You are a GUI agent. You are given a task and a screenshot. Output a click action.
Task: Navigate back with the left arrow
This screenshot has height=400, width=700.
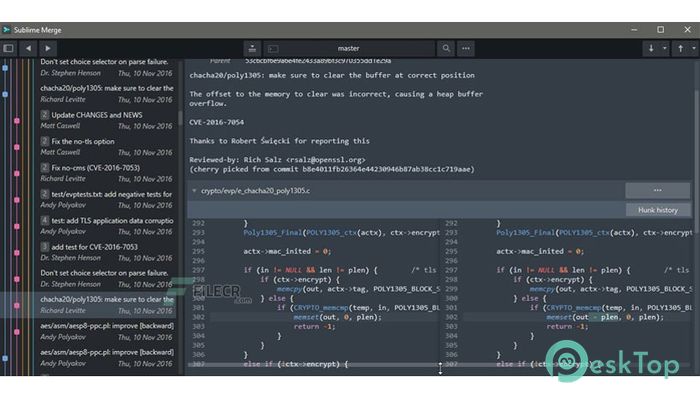click(28, 48)
